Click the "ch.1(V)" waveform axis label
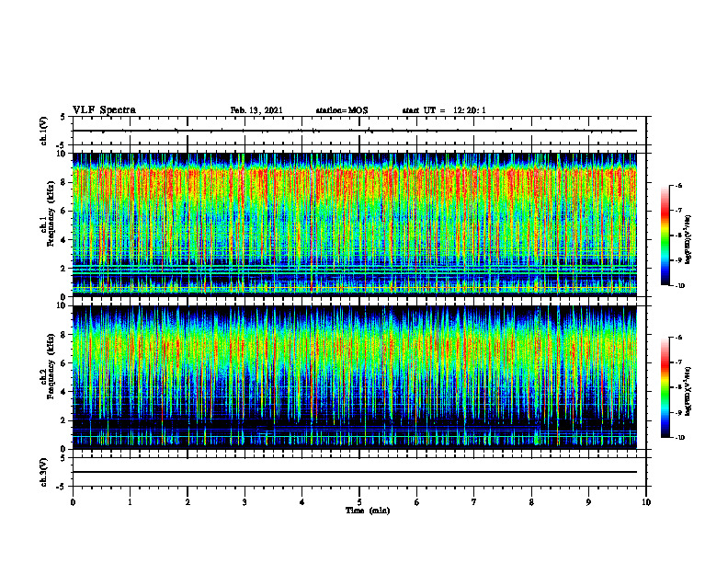 [44, 131]
